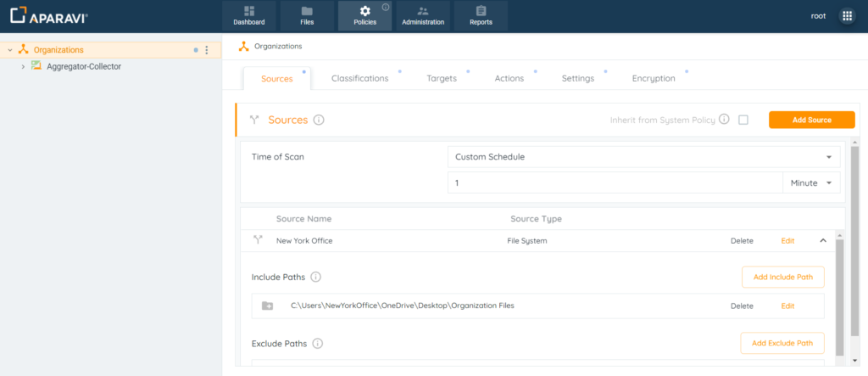Show info for Inherit from System Policy

pos(724,119)
